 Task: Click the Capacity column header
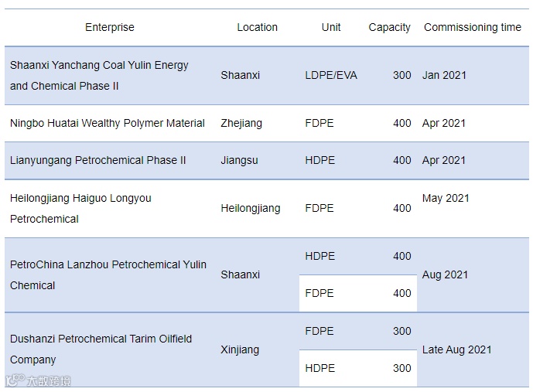[x=389, y=27]
